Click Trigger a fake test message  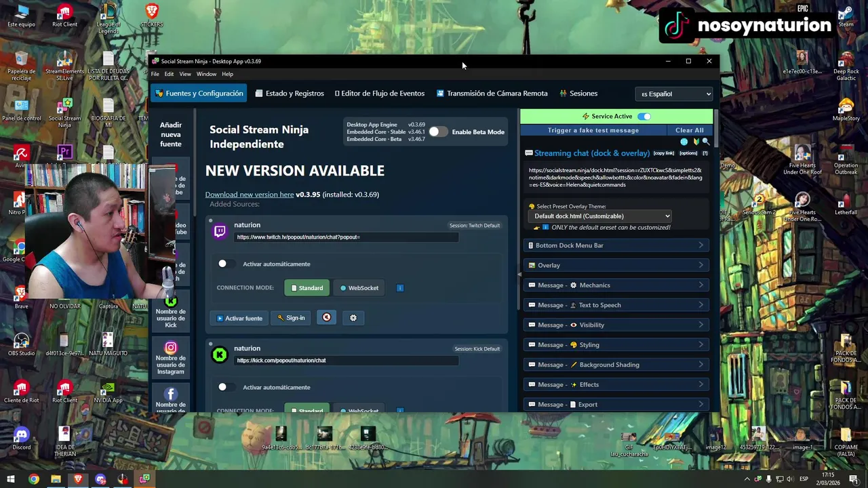pyautogui.click(x=593, y=130)
